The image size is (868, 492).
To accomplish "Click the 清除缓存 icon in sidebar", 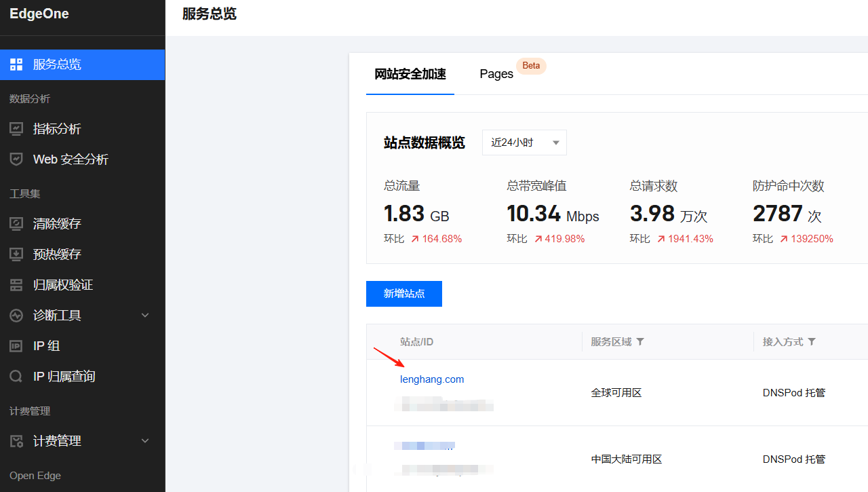I will pos(16,223).
